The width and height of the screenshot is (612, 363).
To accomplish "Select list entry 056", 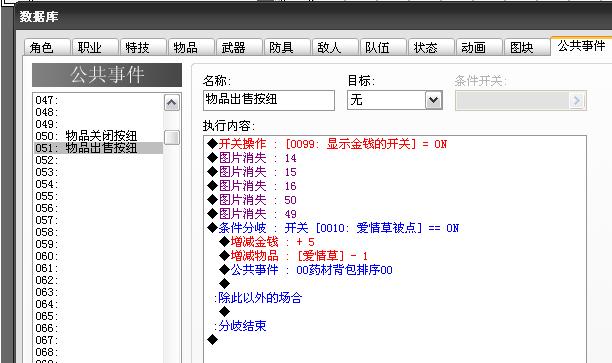I will 98,208.
